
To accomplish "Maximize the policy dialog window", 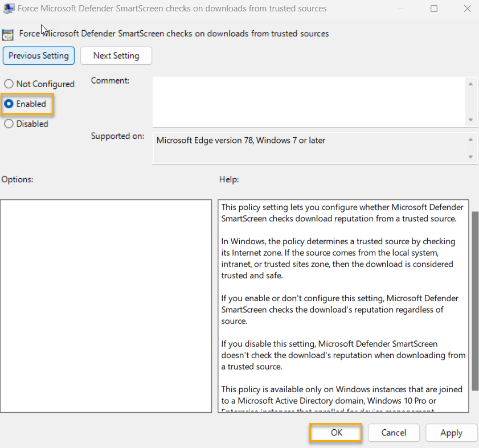I will (x=434, y=9).
